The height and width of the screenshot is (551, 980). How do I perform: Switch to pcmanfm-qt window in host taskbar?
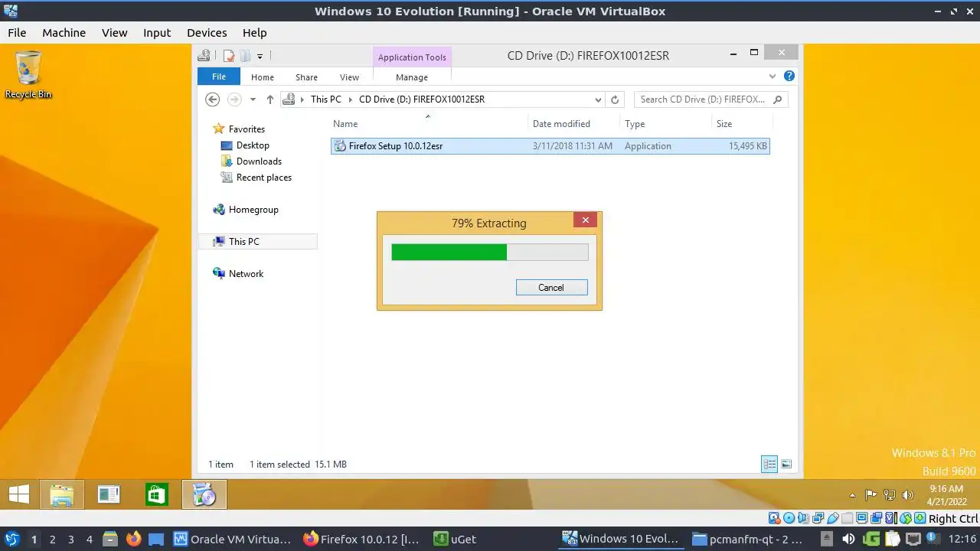747,540
